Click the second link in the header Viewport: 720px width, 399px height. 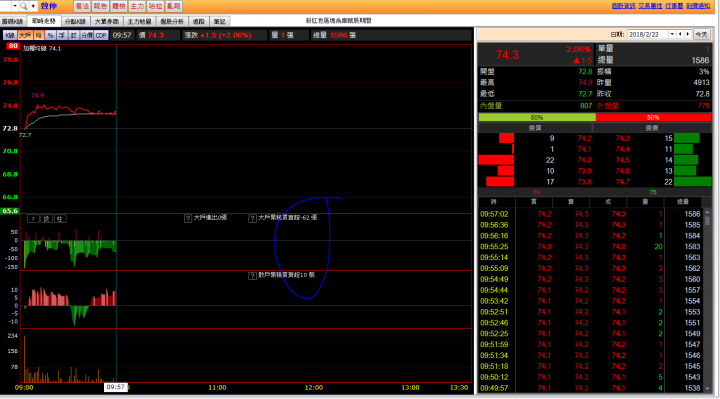(650, 6)
